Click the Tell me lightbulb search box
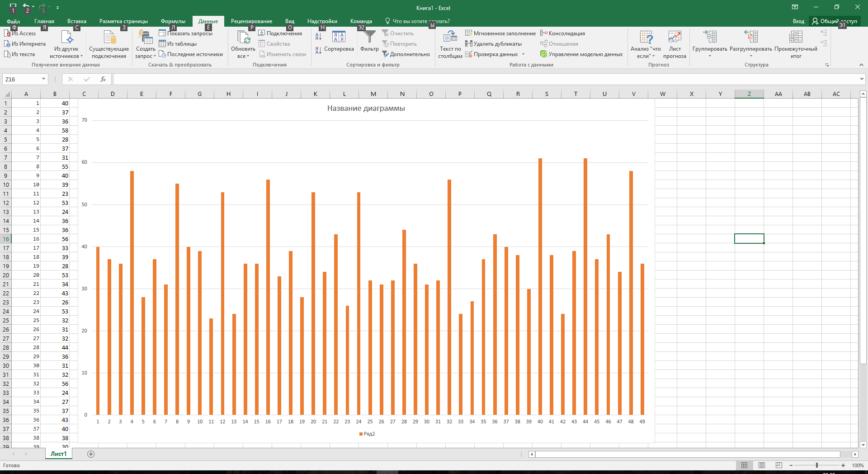 point(417,21)
